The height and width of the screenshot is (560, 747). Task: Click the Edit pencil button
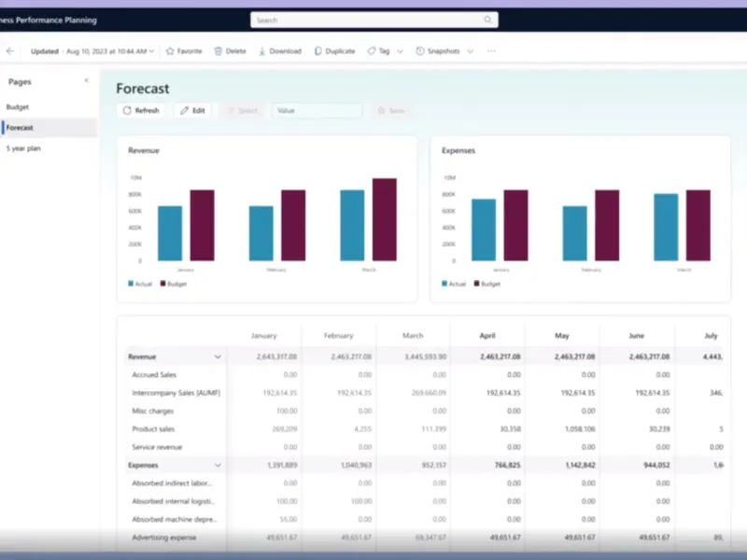pos(192,110)
